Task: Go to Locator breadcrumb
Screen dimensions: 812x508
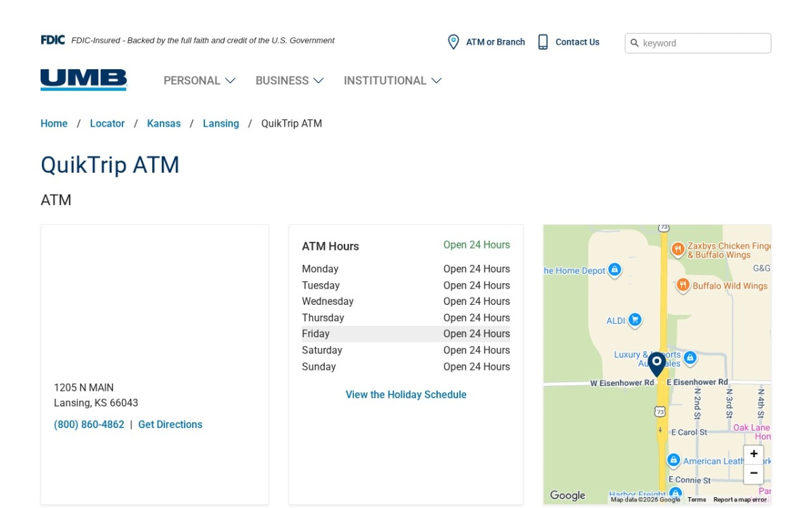Action: [108, 123]
